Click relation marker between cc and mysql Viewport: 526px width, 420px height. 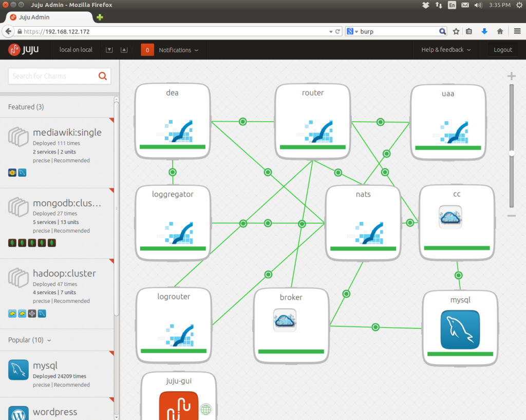pyautogui.click(x=459, y=276)
